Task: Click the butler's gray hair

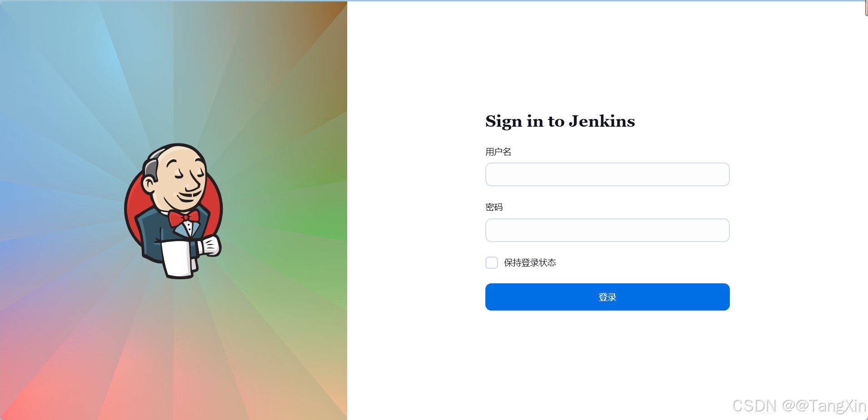Action: (152, 164)
